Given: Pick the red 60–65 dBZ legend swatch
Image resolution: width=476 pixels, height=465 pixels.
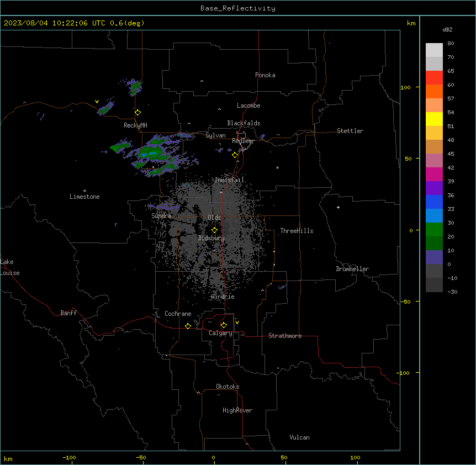Looking at the screenshot, I should point(434,77).
